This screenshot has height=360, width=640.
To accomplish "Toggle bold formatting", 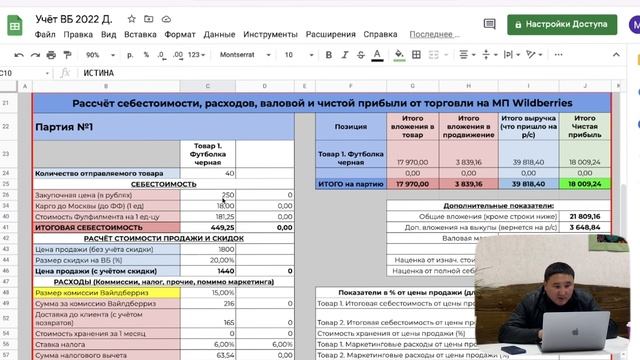I will [x=329, y=55].
